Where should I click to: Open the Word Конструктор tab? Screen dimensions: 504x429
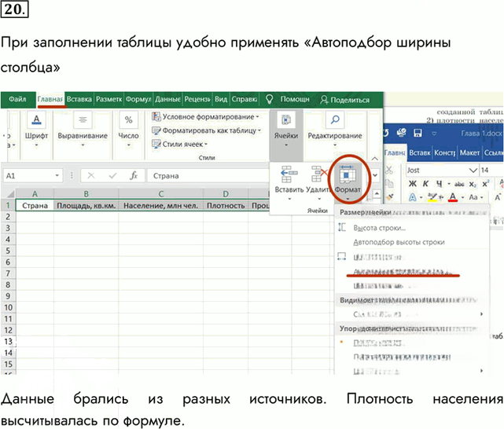click(x=445, y=153)
